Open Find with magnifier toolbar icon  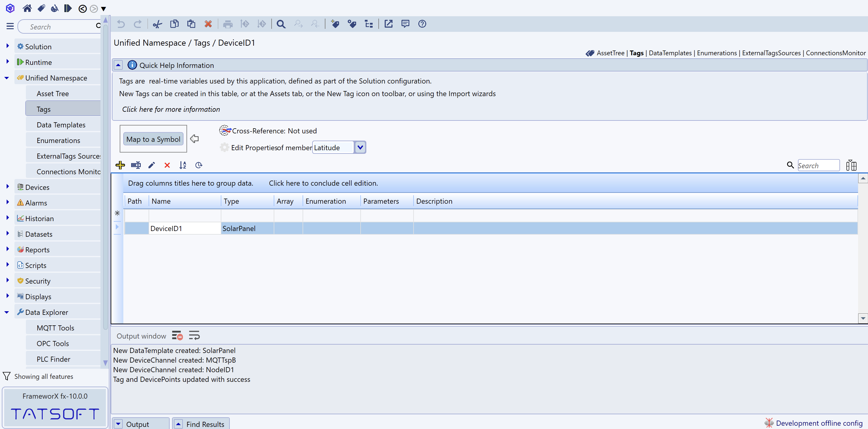[281, 24]
